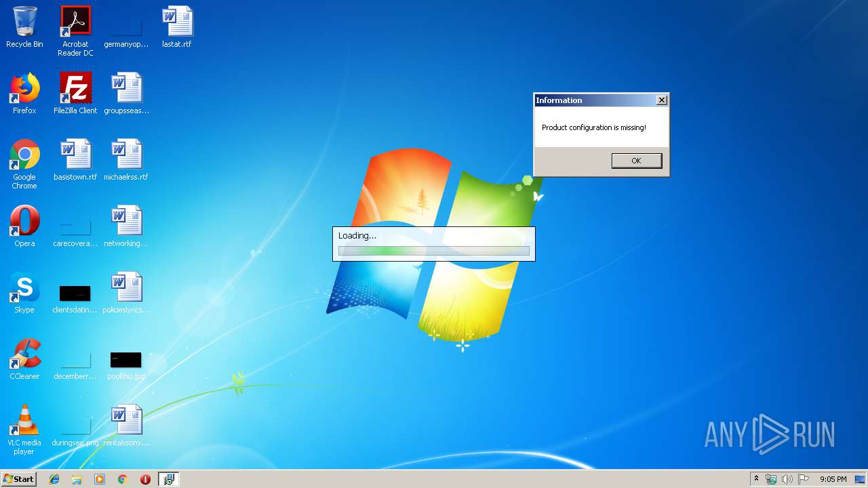Viewport: 868px width, 488px height.
Task: Open Windows Media Player taskbar icon
Action: click(100, 479)
